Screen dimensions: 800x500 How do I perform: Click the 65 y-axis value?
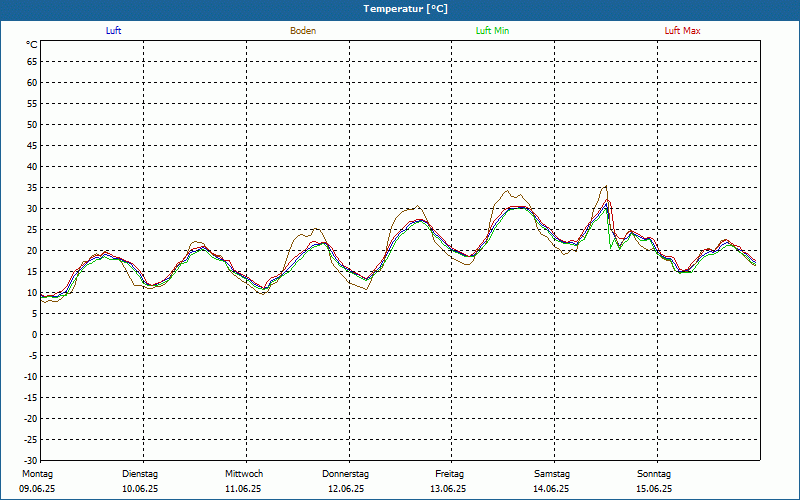(32, 62)
